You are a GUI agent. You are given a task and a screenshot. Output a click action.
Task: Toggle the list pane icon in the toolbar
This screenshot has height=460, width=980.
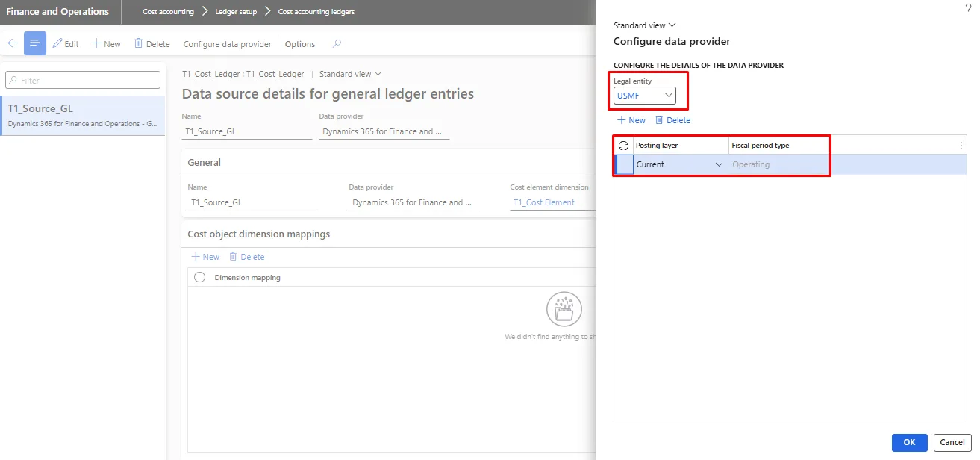point(35,43)
